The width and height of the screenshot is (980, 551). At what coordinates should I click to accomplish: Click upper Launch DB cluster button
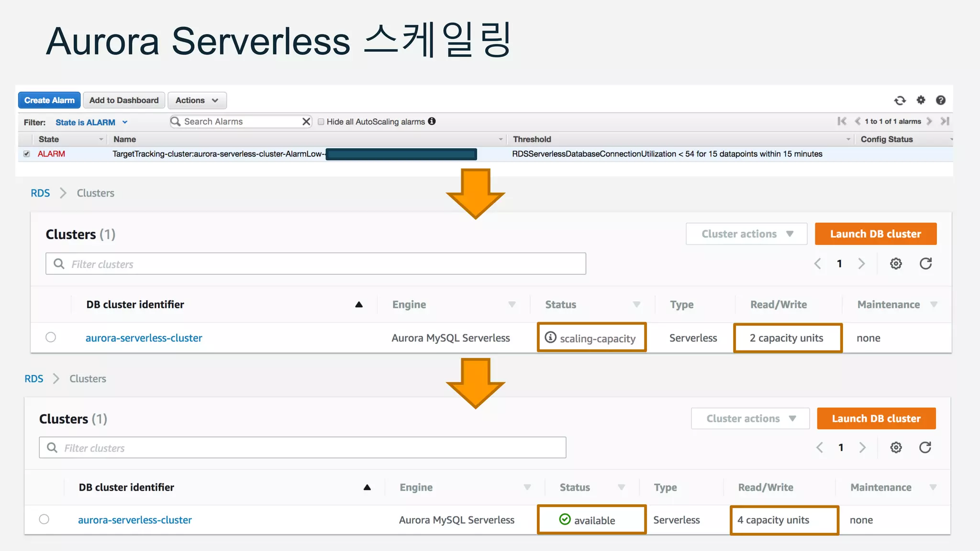click(x=876, y=234)
